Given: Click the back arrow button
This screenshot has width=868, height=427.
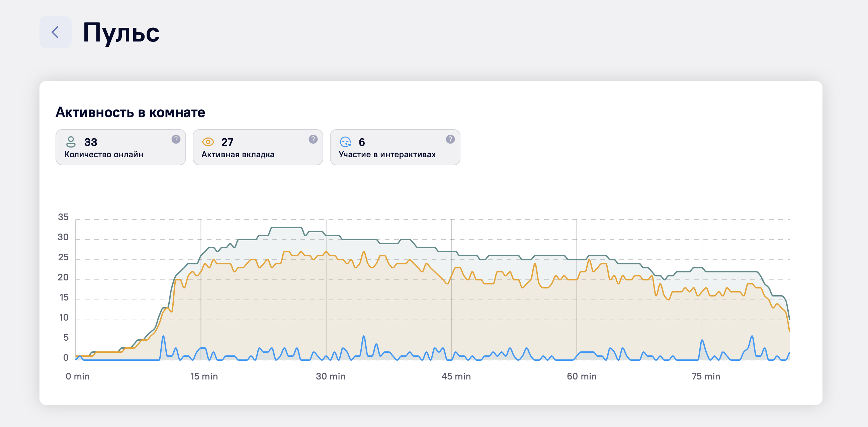Looking at the screenshot, I should [55, 32].
